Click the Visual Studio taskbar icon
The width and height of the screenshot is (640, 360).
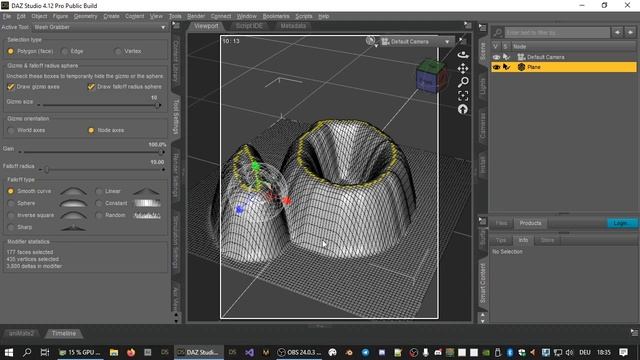click(x=249, y=352)
